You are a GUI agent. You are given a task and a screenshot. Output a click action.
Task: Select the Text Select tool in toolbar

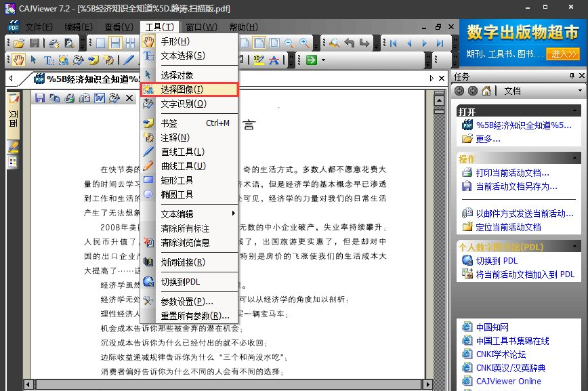(49, 60)
